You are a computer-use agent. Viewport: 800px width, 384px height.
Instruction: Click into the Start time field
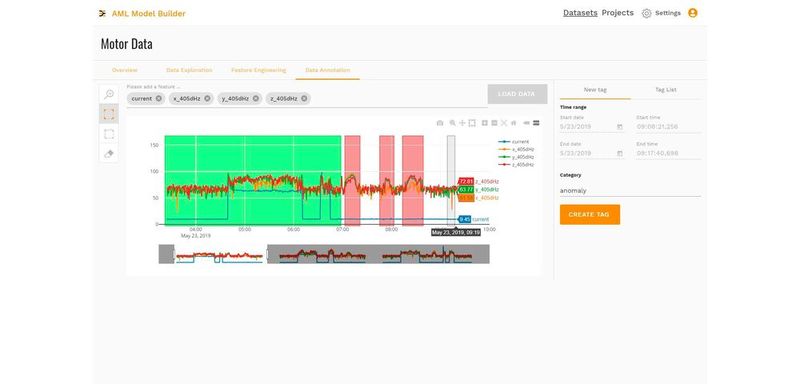pos(668,126)
